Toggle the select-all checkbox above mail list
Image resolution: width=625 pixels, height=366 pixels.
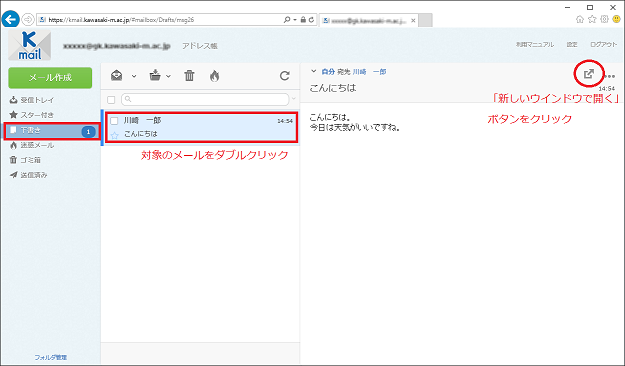point(111,100)
